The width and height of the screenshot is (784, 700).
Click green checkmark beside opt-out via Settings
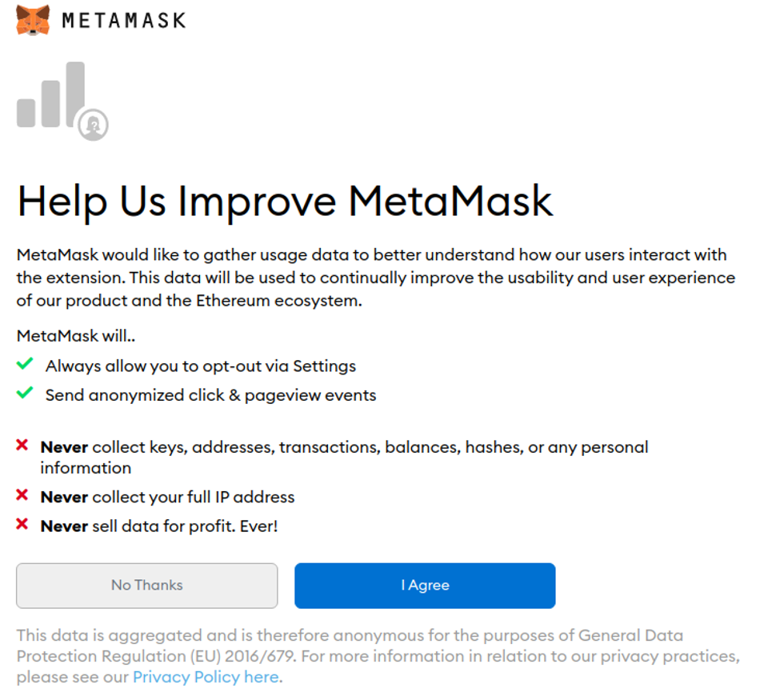[x=25, y=365]
